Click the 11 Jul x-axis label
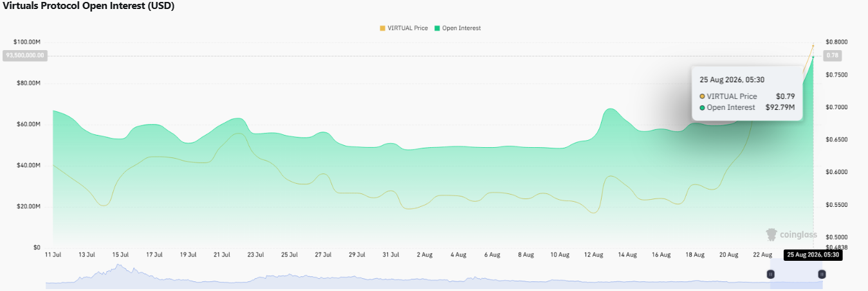This screenshot has height=291, width=868. coord(53,255)
